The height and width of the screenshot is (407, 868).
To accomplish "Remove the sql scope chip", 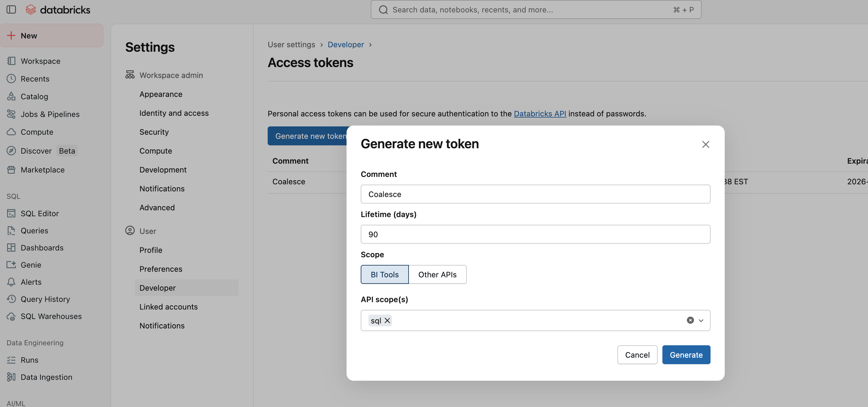I will point(388,320).
